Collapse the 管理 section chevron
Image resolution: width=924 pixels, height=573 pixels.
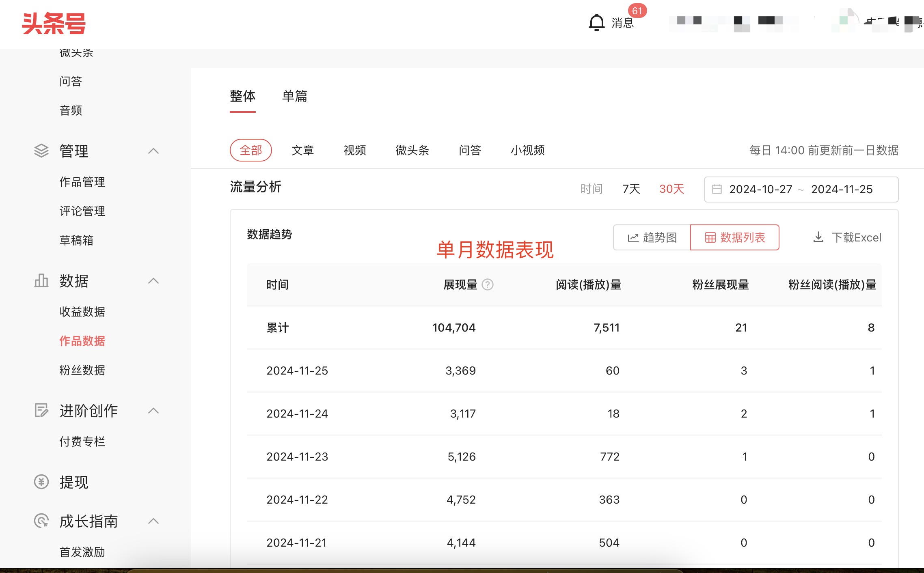click(x=153, y=151)
